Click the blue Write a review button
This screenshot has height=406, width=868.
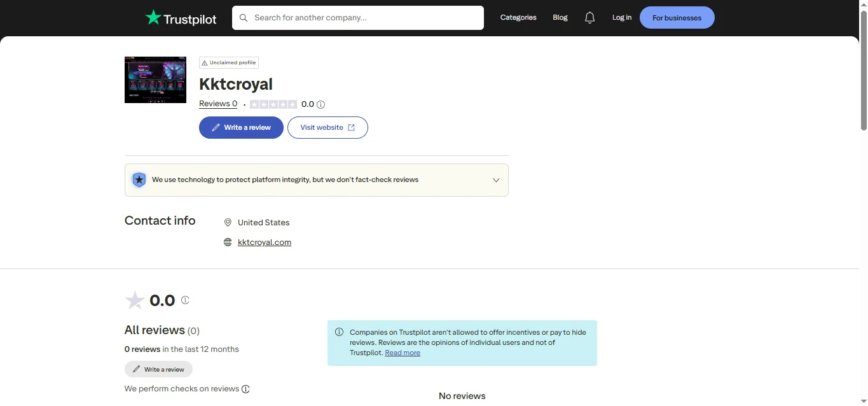pos(241,127)
